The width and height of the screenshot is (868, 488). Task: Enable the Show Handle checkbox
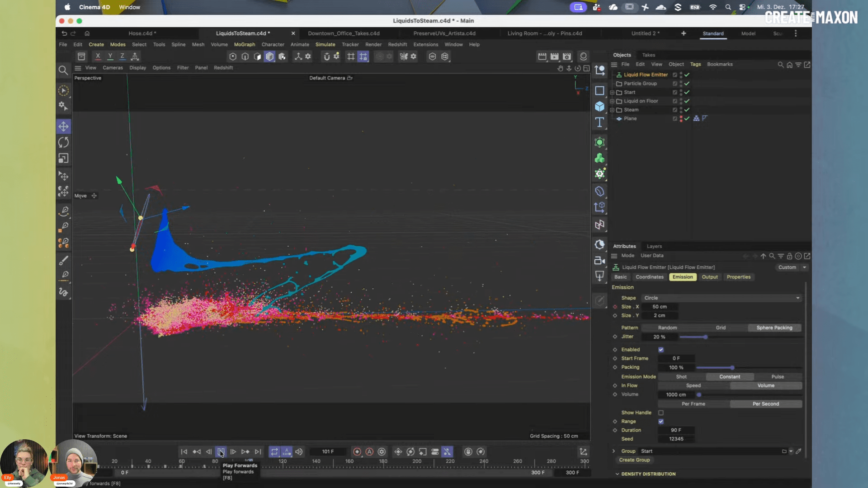(x=660, y=413)
